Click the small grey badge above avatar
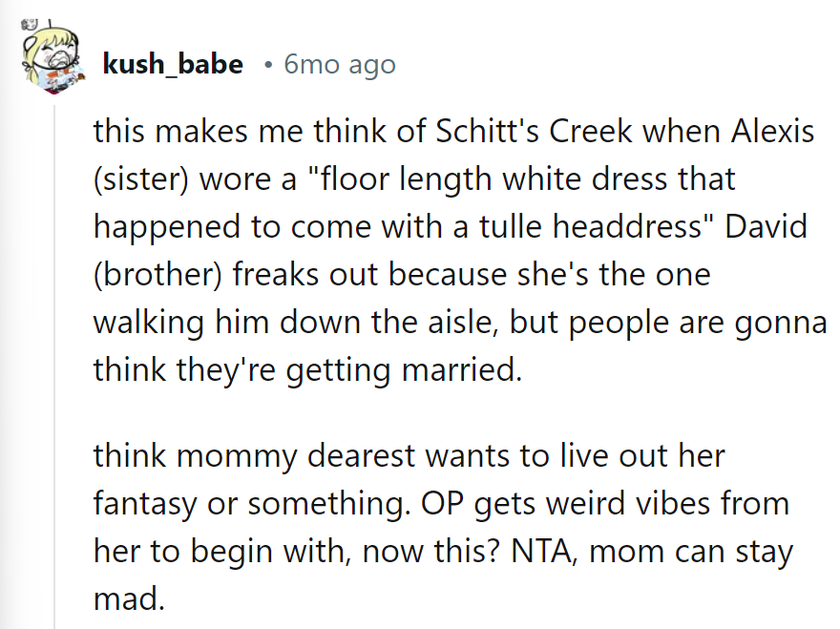The width and height of the screenshot is (840, 629). (30, 25)
